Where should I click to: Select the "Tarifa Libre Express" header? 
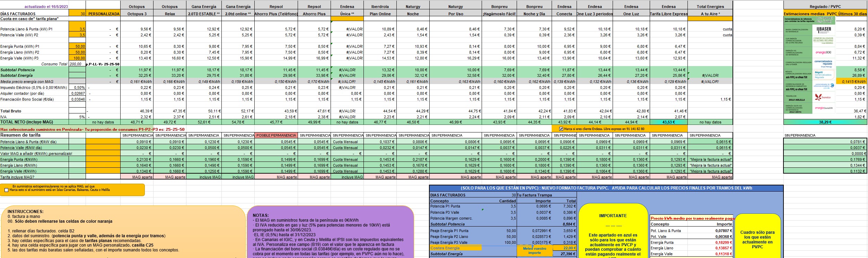click(668, 14)
